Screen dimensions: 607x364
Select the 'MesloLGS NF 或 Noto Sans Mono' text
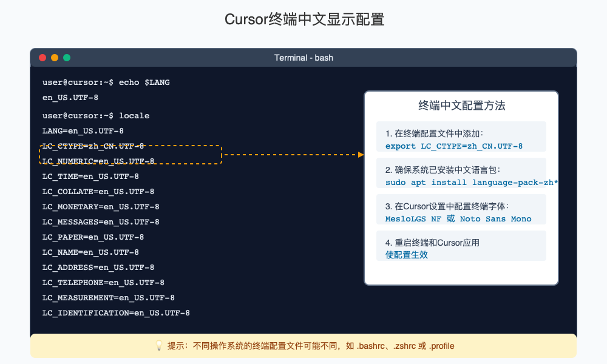[x=458, y=219]
